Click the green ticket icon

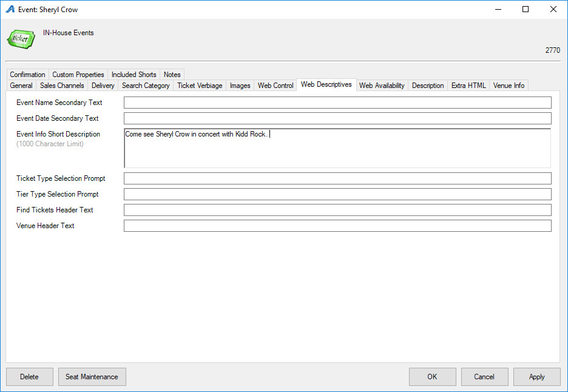tap(21, 39)
